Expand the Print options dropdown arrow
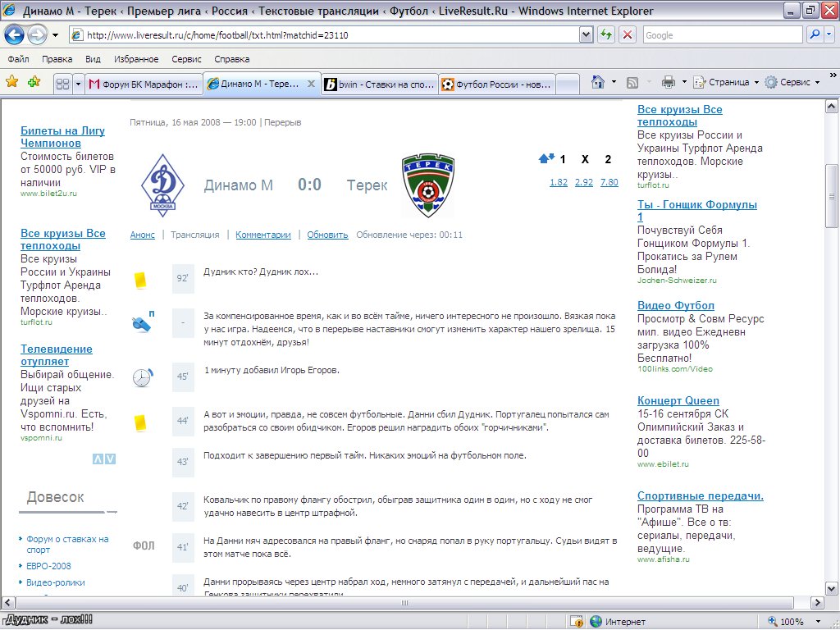840x630 pixels. tap(684, 82)
